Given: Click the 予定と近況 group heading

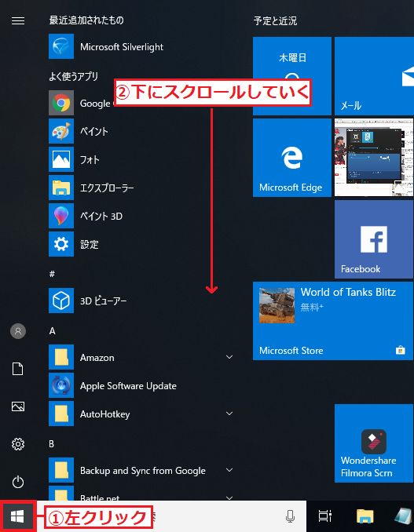Looking at the screenshot, I should point(275,21).
